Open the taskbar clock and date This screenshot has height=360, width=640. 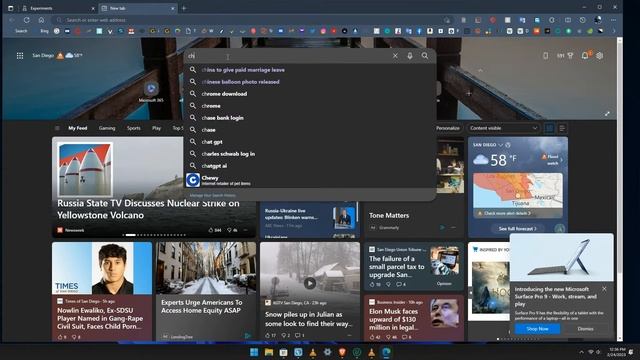(617, 352)
